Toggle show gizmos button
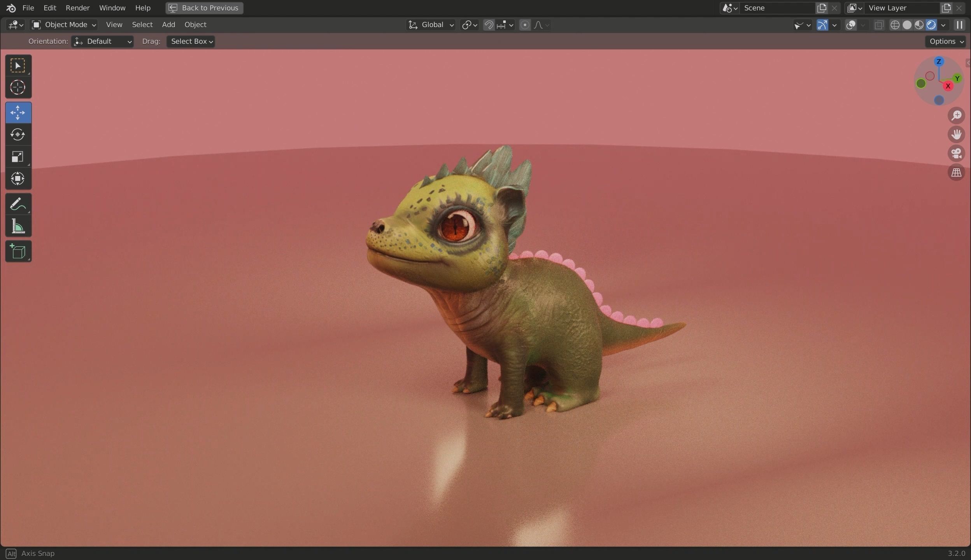971x560 pixels. (822, 25)
